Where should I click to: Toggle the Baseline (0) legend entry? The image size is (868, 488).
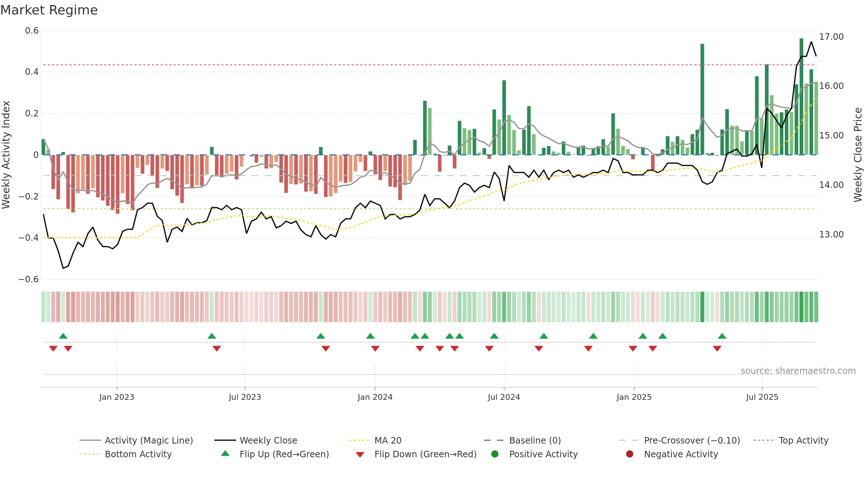tap(522, 440)
